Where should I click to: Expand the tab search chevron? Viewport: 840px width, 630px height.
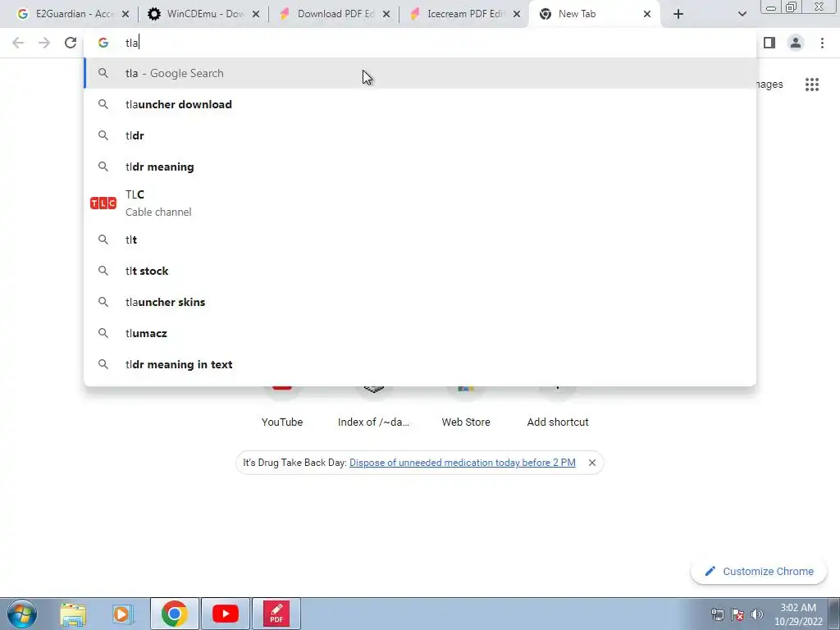(x=742, y=14)
